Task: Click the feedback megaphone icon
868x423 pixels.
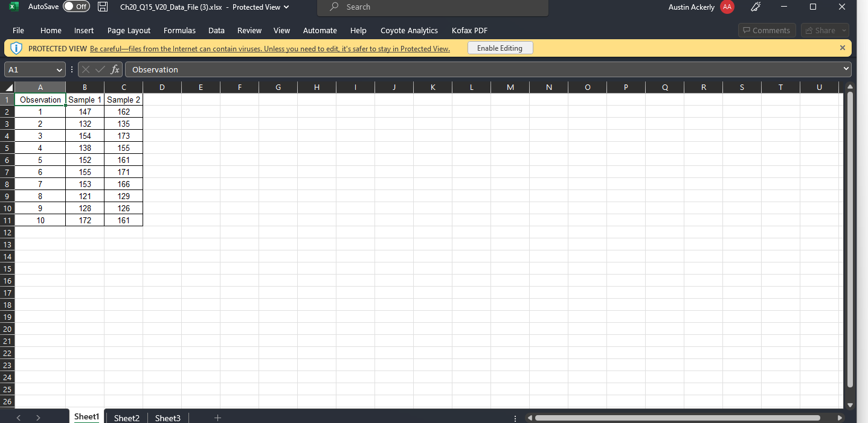Action: click(754, 7)
